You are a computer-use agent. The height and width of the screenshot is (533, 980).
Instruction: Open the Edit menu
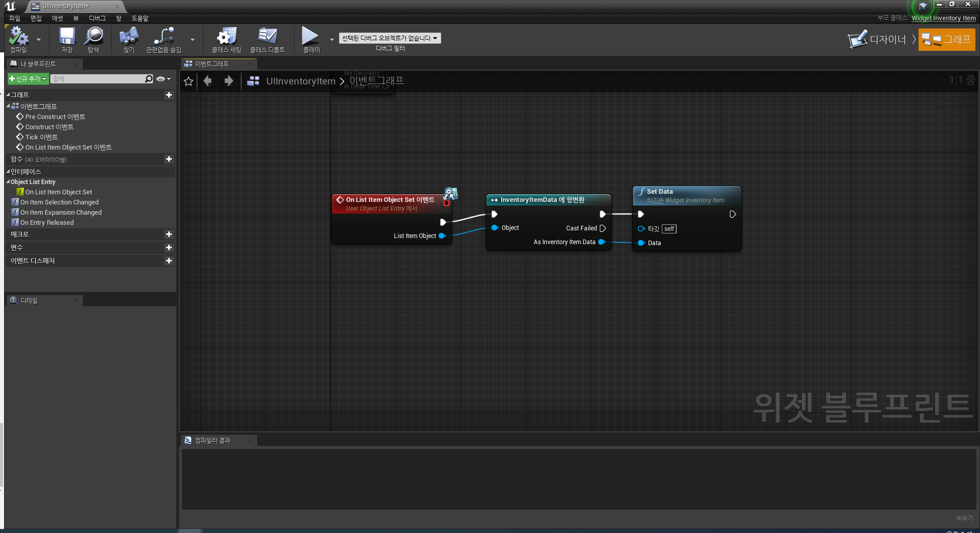(x=36, y=18)
